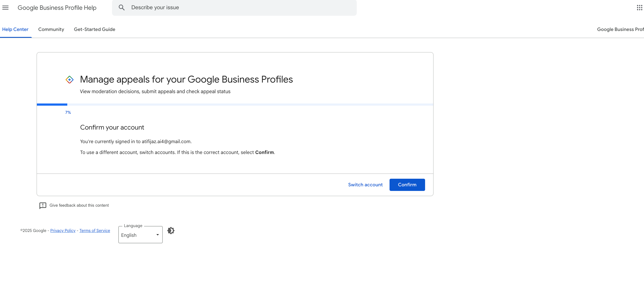Click the search magnifier icon

click(122, 8)
